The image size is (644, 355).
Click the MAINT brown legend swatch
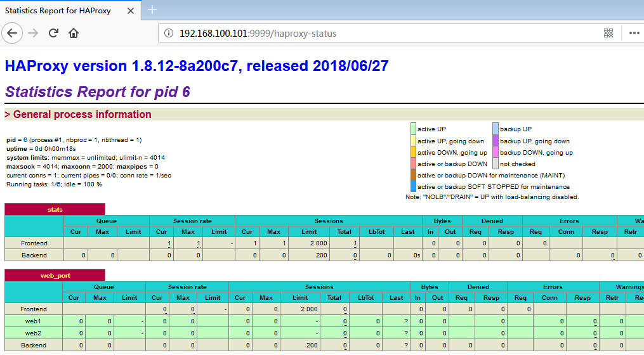[413, 175]
